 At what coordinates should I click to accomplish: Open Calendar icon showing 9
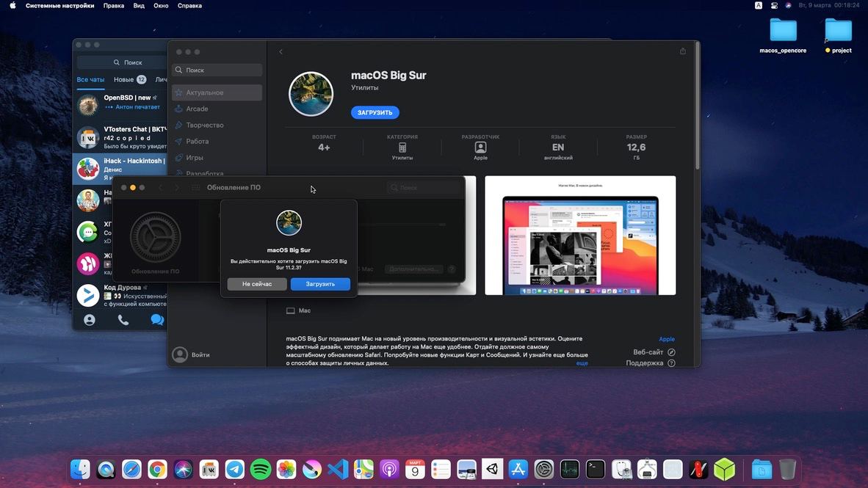pyautogui.click(x=415, y=470)
